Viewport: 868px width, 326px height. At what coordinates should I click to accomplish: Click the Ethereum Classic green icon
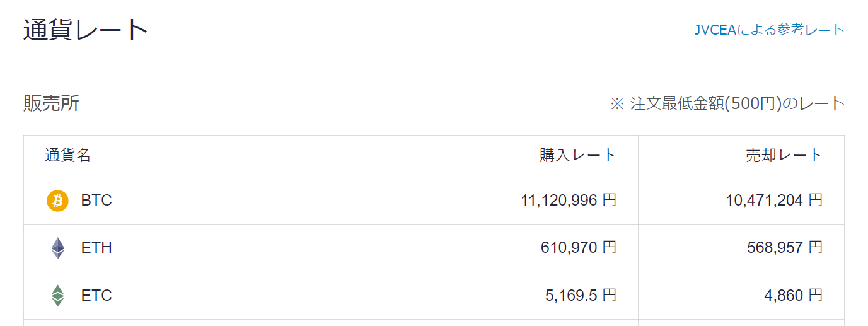click(x=57, y=295)
